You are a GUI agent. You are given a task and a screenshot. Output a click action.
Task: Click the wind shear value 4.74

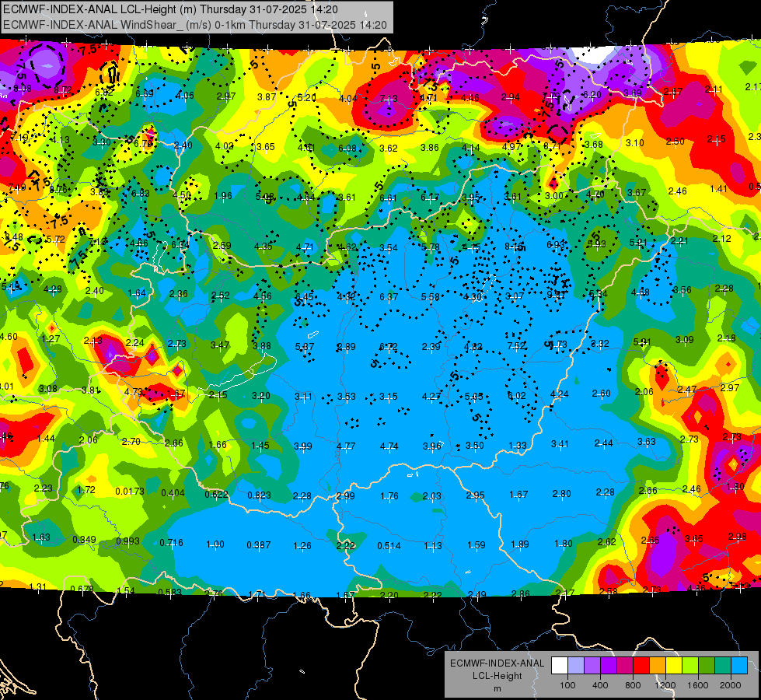point(389,446)
